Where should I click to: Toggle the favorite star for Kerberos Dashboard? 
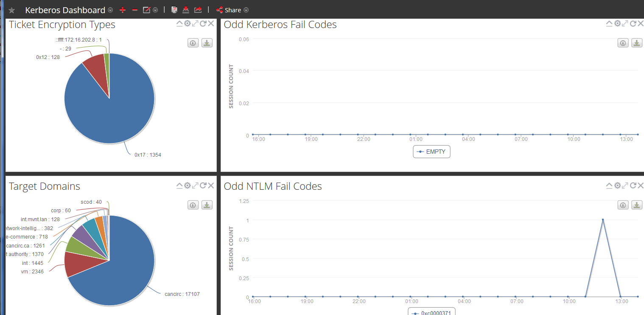coord(11,10)
